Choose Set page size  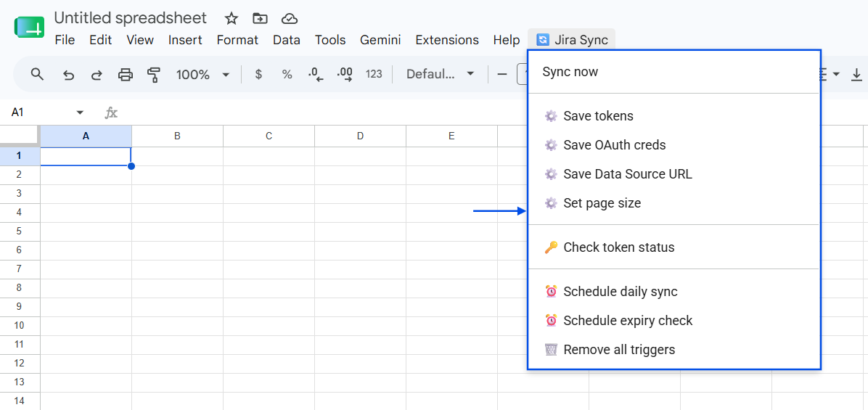pyautogui.click(x=673, y=203)
